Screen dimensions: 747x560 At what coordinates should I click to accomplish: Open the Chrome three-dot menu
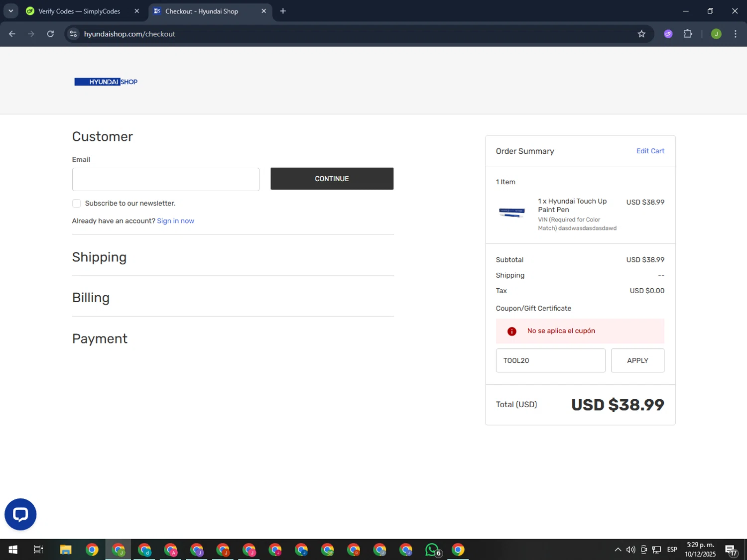[735, 34]
